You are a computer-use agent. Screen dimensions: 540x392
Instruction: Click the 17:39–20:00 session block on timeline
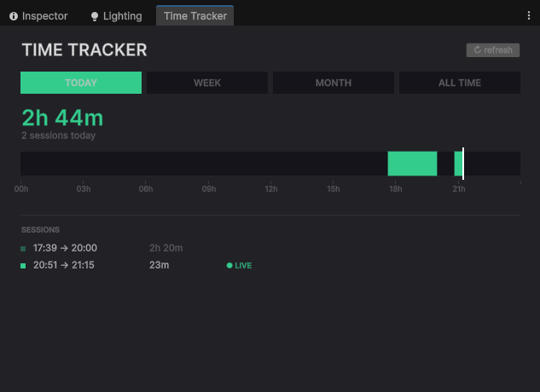click(412, 164)
